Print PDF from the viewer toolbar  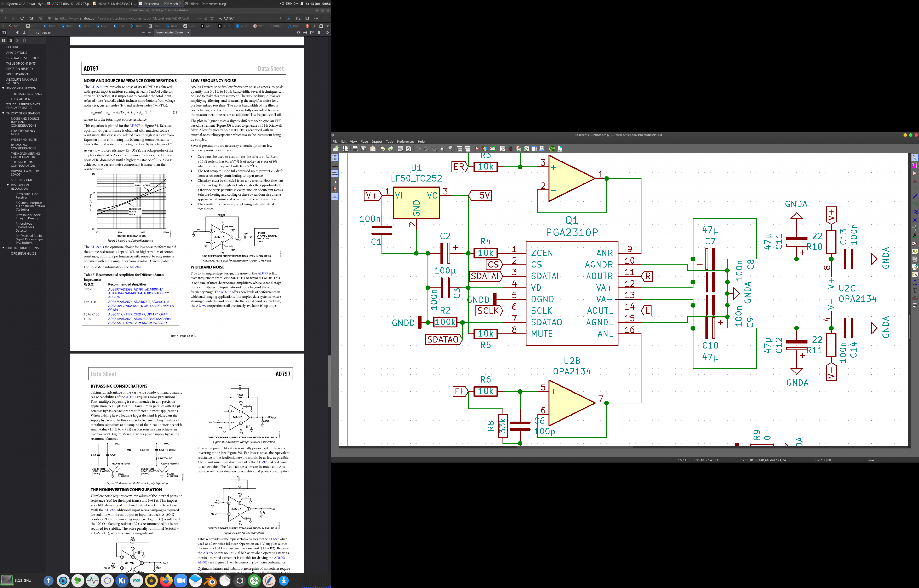pos(305,33)
